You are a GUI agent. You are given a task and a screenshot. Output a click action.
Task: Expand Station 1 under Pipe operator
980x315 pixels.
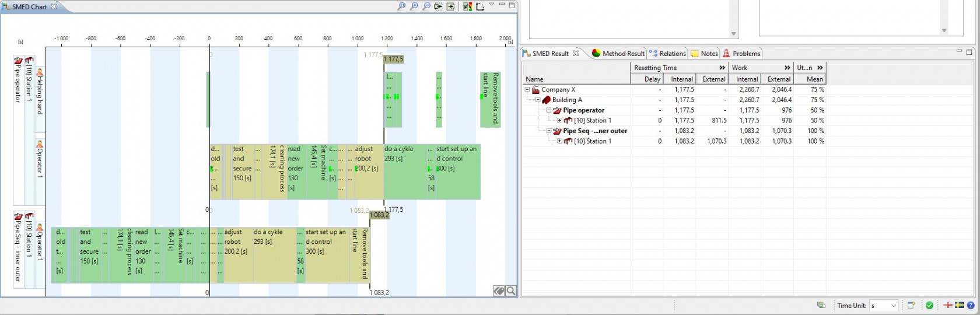(x=559, y=121)
